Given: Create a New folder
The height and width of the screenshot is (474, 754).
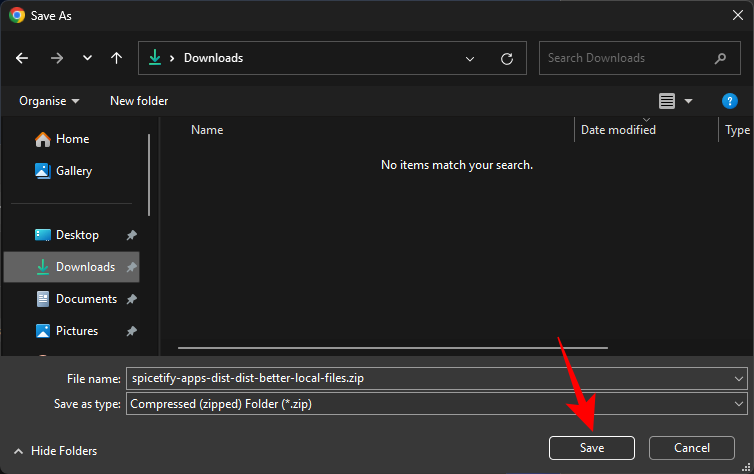Looking at the screenshot, I should point(139,101).
